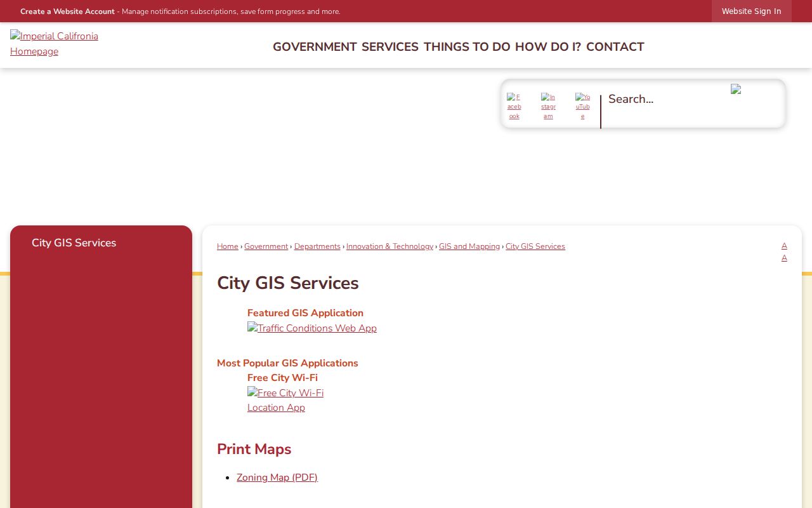Click the upper font size A link

point(784,246)
